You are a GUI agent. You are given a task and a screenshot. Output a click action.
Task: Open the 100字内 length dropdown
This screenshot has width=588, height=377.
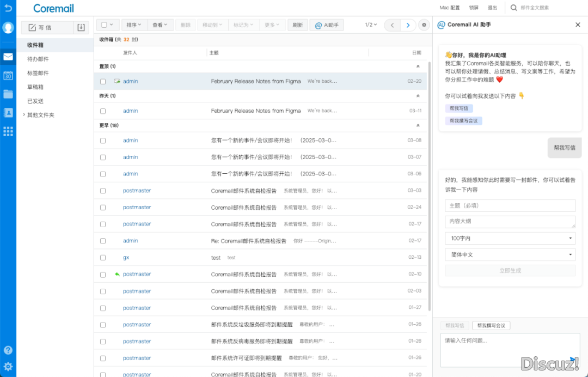tap(510, 238)
